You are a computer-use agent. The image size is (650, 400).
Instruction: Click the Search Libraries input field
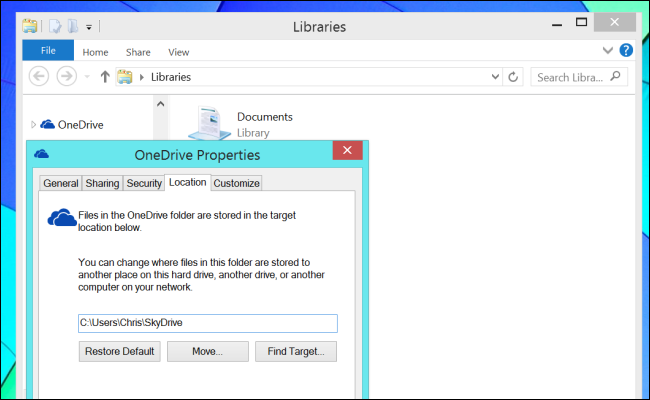(579, 77)
